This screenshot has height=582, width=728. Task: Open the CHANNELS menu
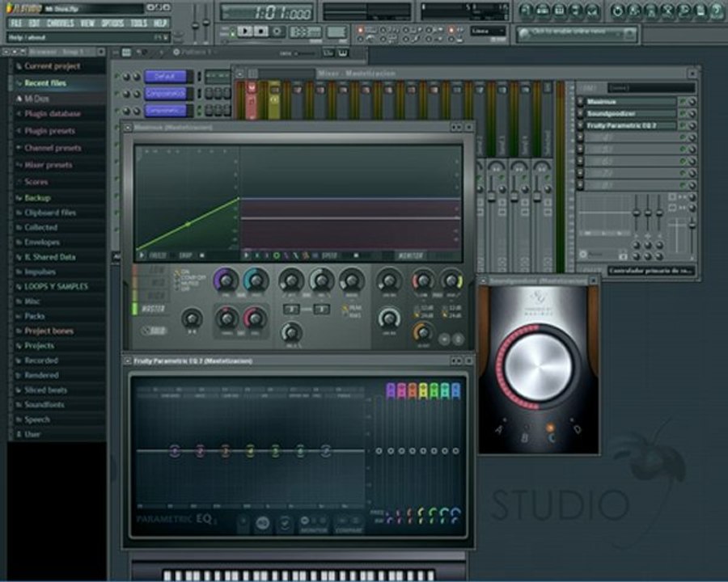(61, 23)
